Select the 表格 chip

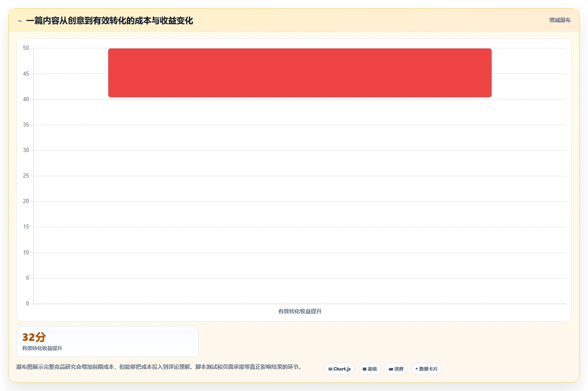(370, 369)
